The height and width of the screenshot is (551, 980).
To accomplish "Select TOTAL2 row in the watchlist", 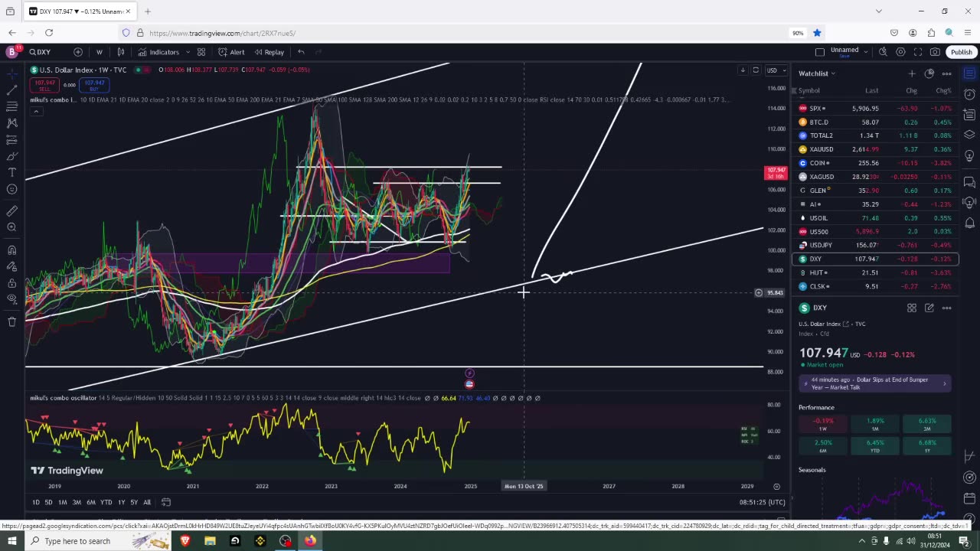I will [x=874, y=135].
